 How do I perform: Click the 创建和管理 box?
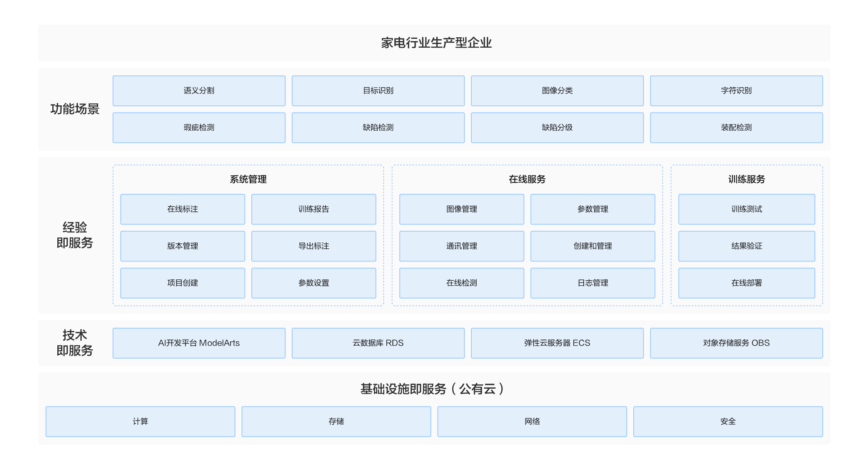pos(593,246)
